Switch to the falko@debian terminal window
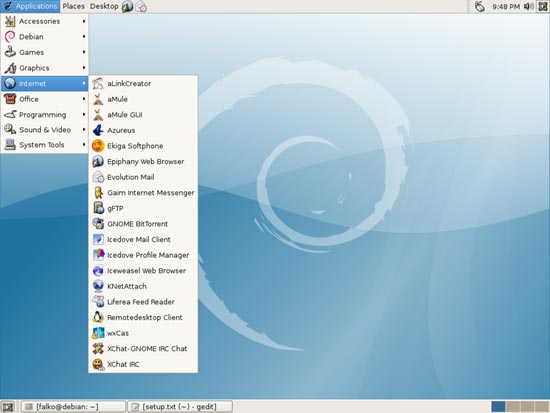 [73, 407]
